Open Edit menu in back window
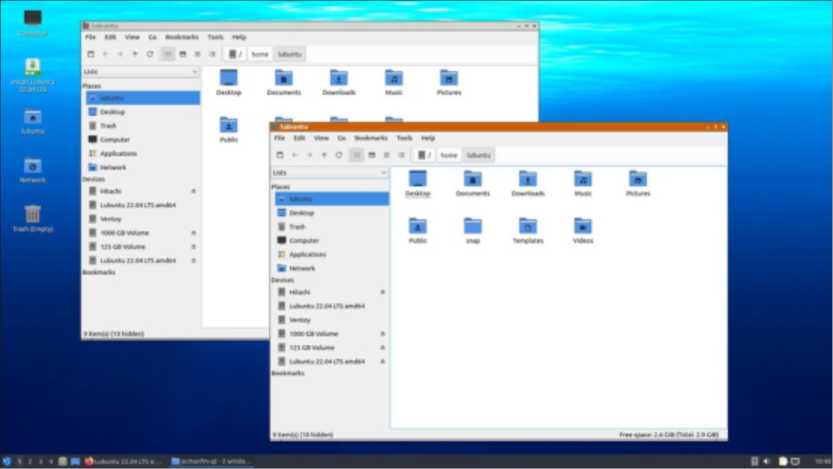This screenshot has height=469, width=833. 110,37
